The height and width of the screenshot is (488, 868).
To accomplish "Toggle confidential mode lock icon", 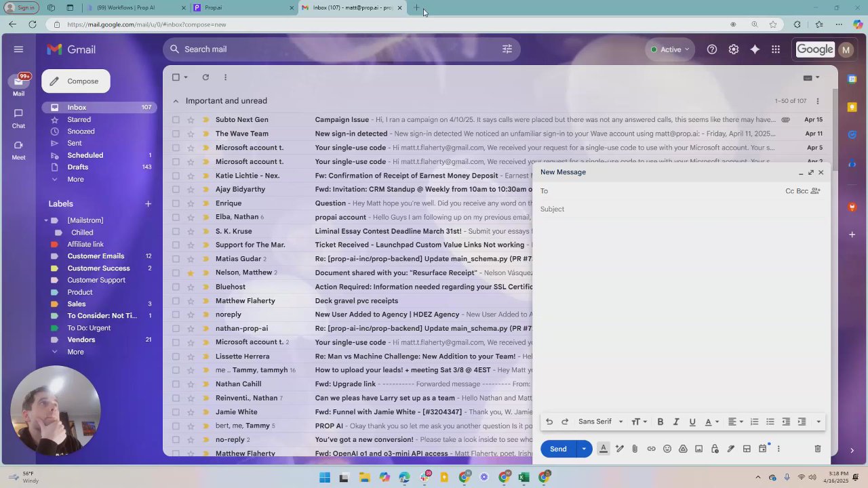I will click(x=715, y=449).
